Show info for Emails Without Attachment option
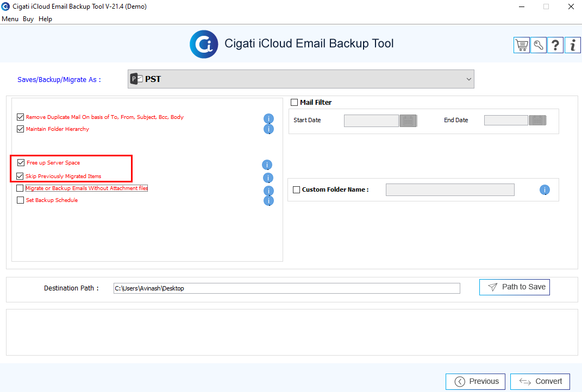This screenshot has height=392, width=582. tap(269, 191)
